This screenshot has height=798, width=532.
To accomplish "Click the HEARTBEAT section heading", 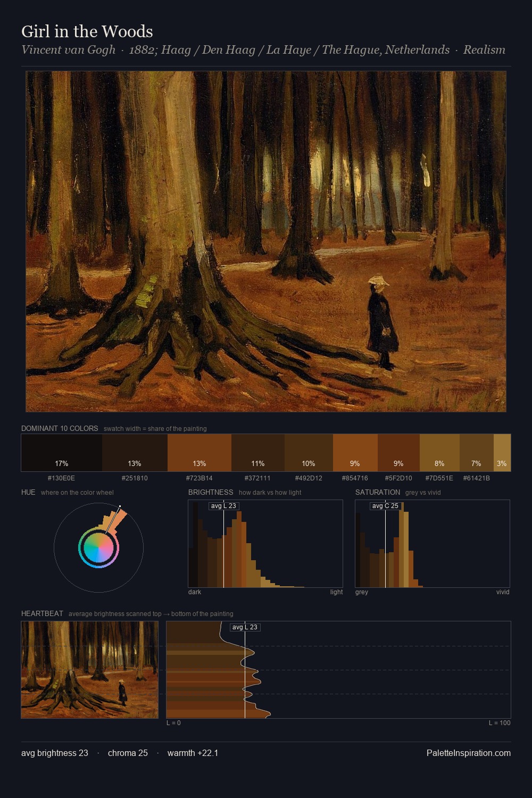I will click(x=42, y=613).
